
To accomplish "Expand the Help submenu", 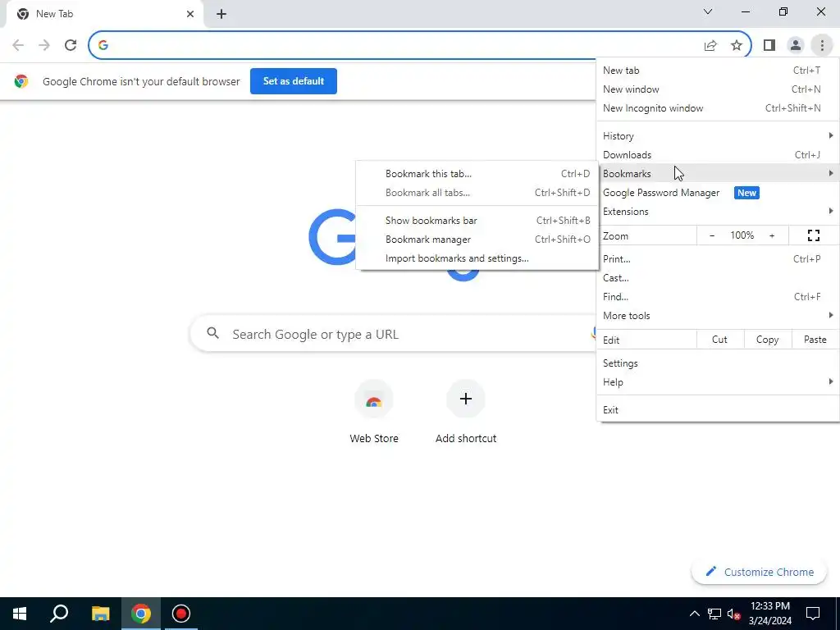I will pos(718,382).
